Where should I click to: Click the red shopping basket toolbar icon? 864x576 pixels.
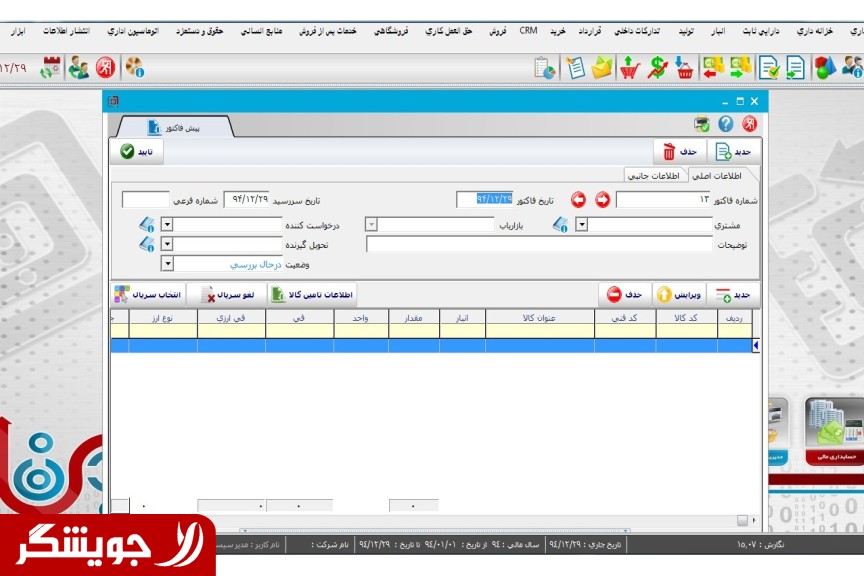pos(684,68)
